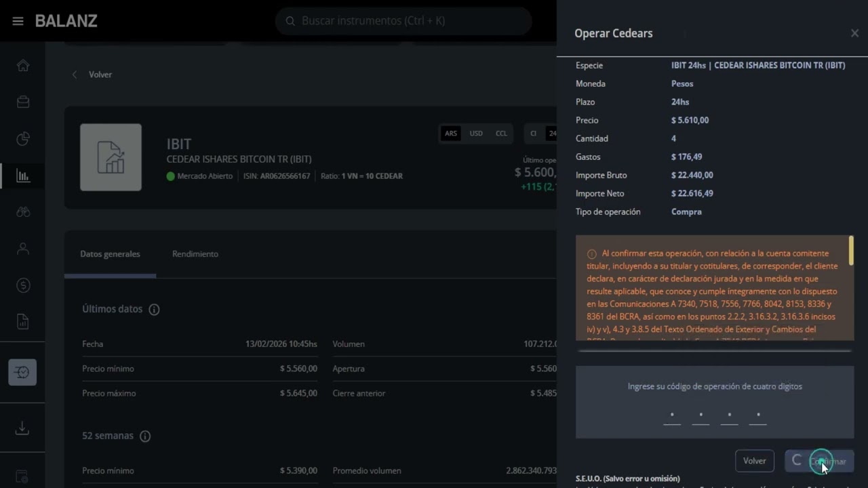Click the Gastos value $ 176,49

[686, 157]
